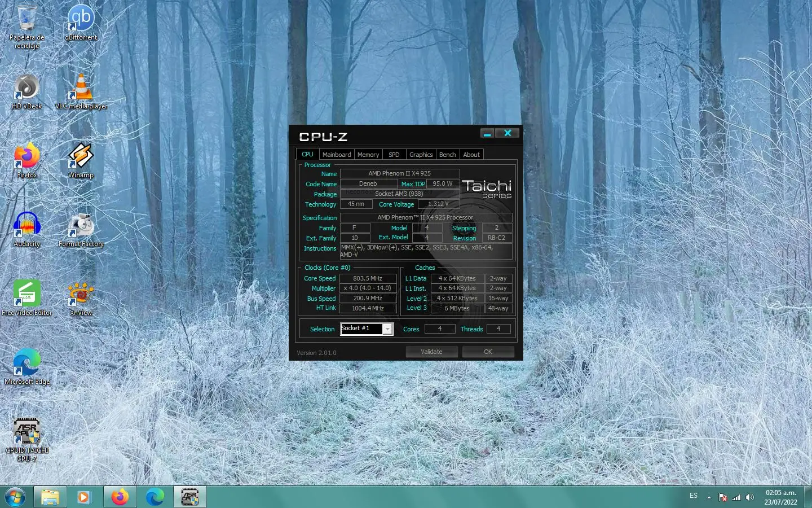Click the Family value "F"
This screenshot has height=508, width=812.
355,227
